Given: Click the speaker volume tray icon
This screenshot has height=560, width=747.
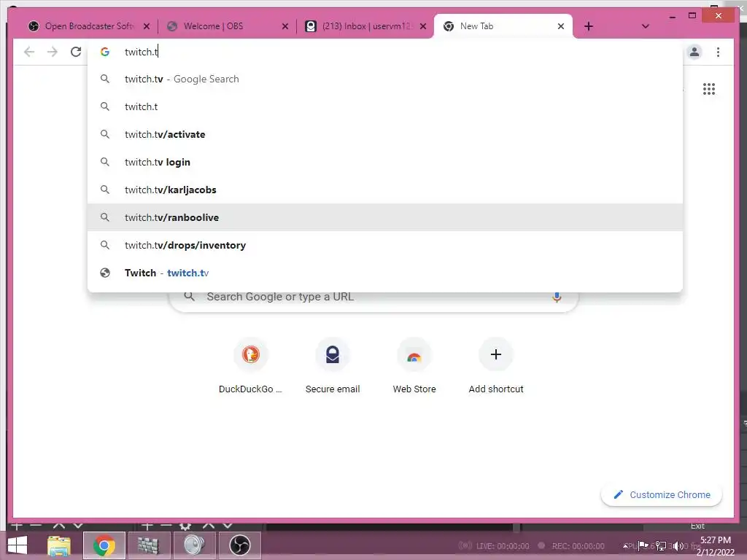Looking at the screenshot, I should 678,545.
